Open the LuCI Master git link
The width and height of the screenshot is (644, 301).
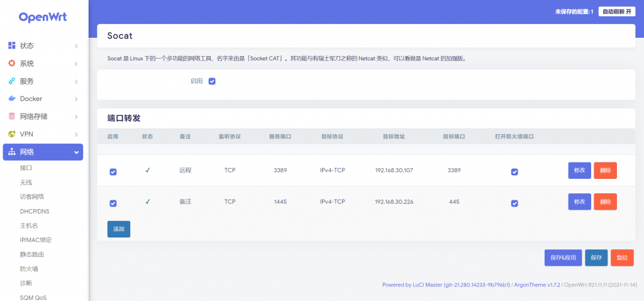pos(446,285)
